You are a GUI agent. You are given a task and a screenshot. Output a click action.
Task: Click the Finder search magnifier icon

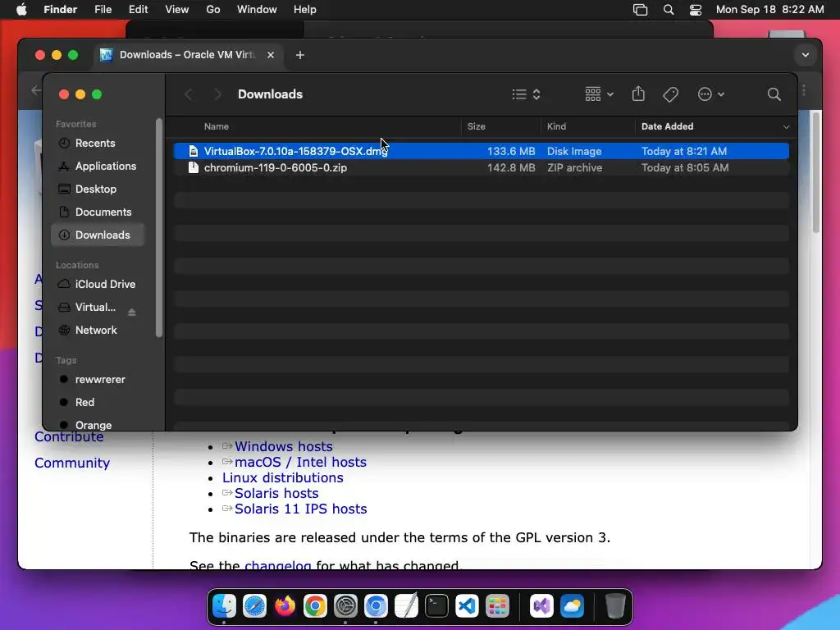click(x=774, y=95)
